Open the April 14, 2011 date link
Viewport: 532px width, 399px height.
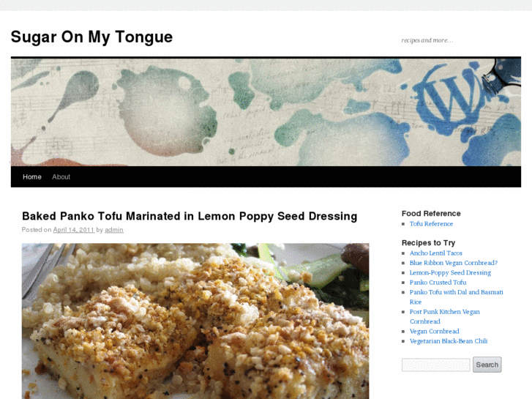[74, 230]
